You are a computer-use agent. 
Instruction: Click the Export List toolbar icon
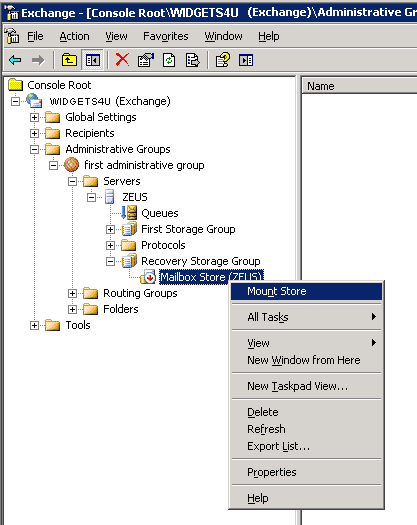(192, 60)
